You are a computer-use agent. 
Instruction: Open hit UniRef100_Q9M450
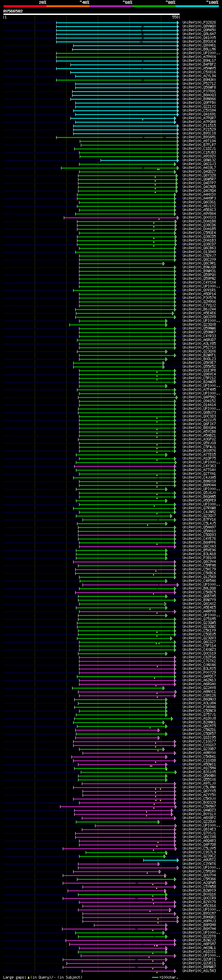[199, 30]
